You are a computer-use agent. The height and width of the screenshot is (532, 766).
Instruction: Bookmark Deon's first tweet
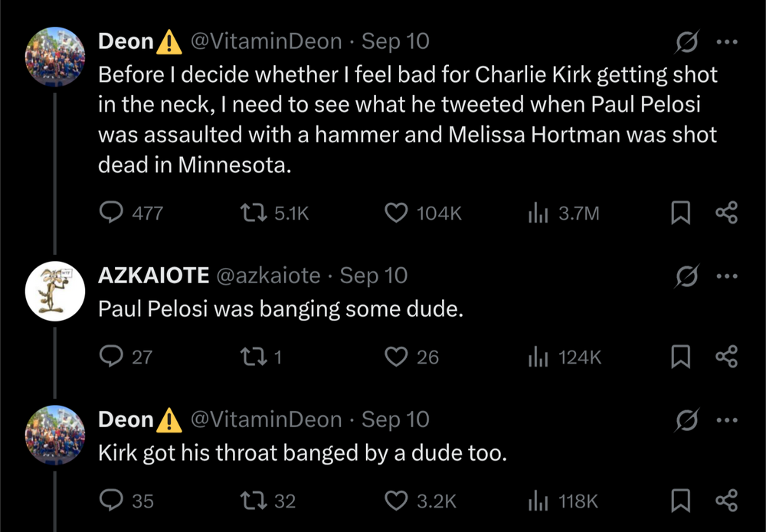point(681,212)
